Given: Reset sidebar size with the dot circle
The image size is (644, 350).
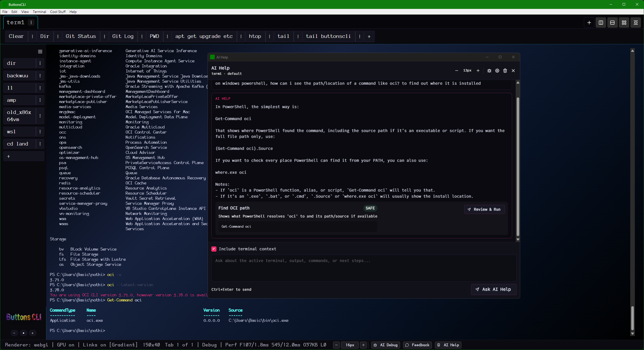Looking at the screenshot, I should pyautogui.click(x=23, y=333).
